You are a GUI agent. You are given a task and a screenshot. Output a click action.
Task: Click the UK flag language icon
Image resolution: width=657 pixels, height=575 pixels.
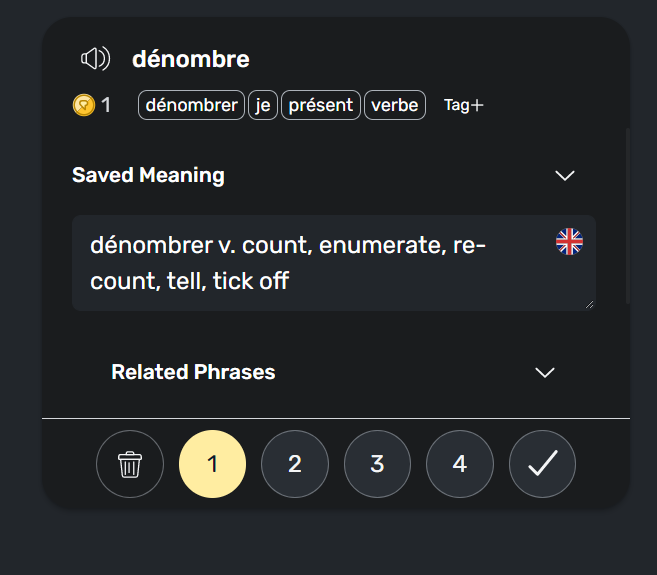click(569, 241)
